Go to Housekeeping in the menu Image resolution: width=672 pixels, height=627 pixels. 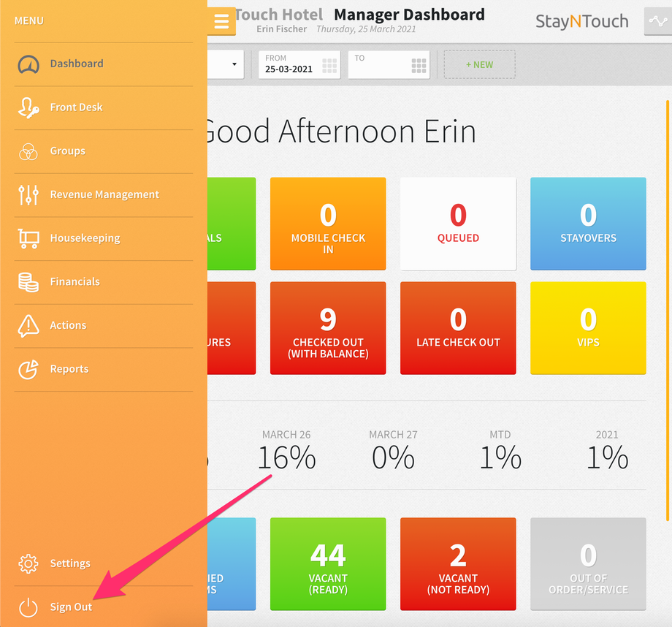(103, 238)
